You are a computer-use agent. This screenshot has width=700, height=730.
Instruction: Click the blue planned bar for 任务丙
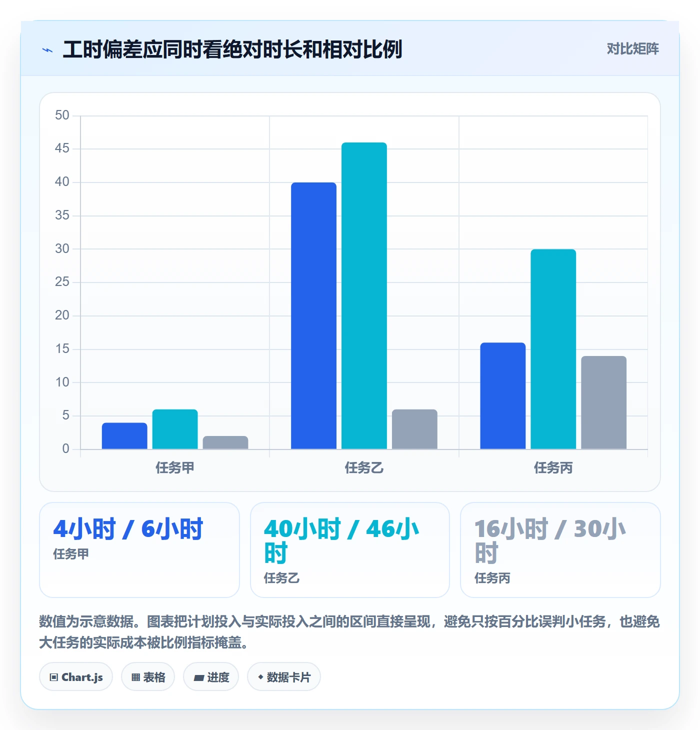[503, 396]
